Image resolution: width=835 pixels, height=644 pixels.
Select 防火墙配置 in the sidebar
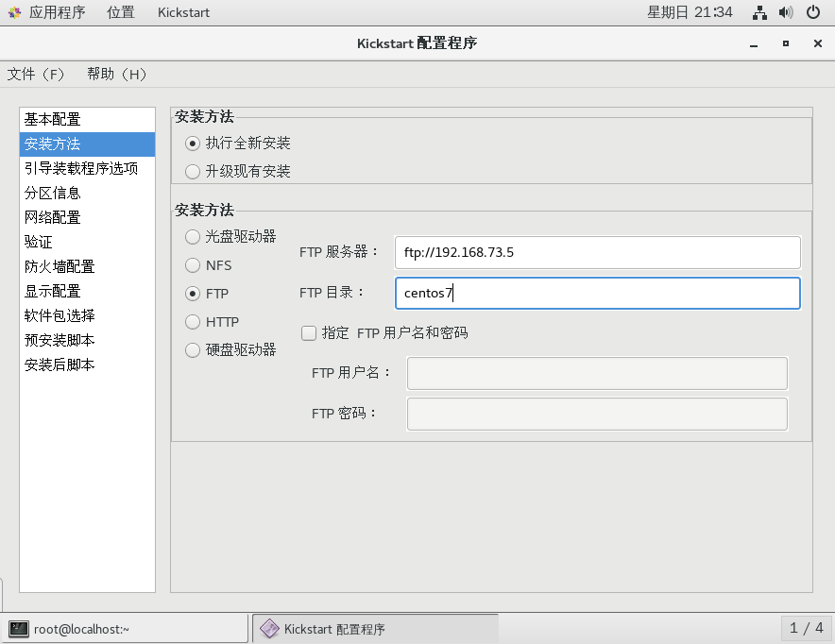pyautogui.click(x=87, y=266)
